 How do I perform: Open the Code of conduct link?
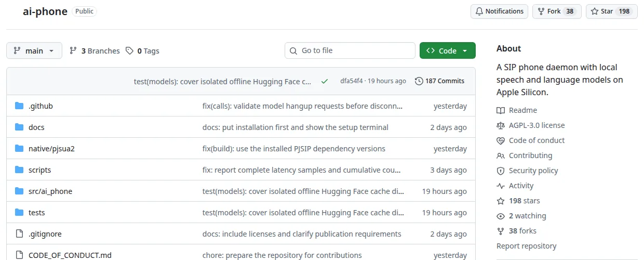pos(537,140)
